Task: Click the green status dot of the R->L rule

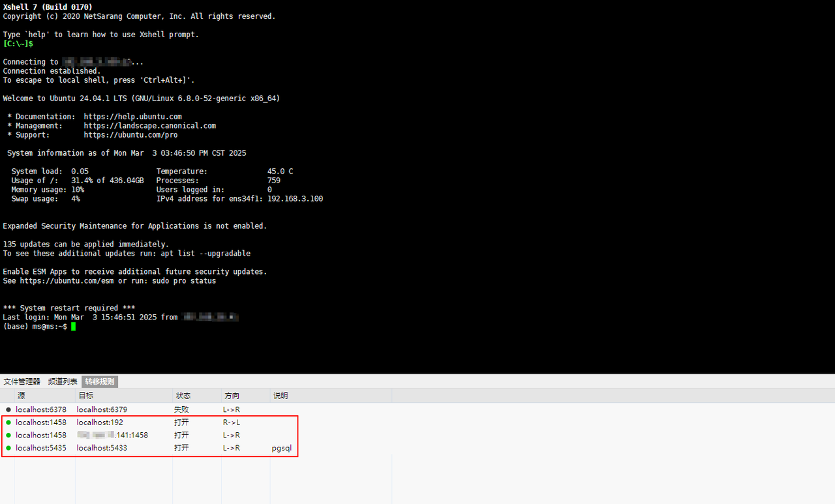Action: tap(8, 422)
